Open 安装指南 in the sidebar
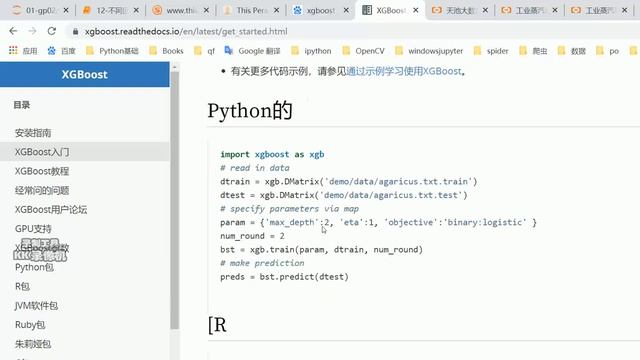Screen dimensions: 640x360 point(33,133)
